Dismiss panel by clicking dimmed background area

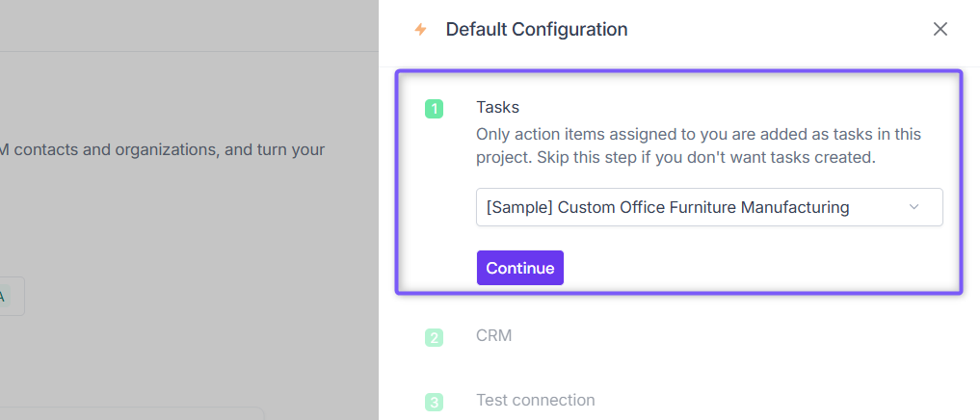click(188, 219)
